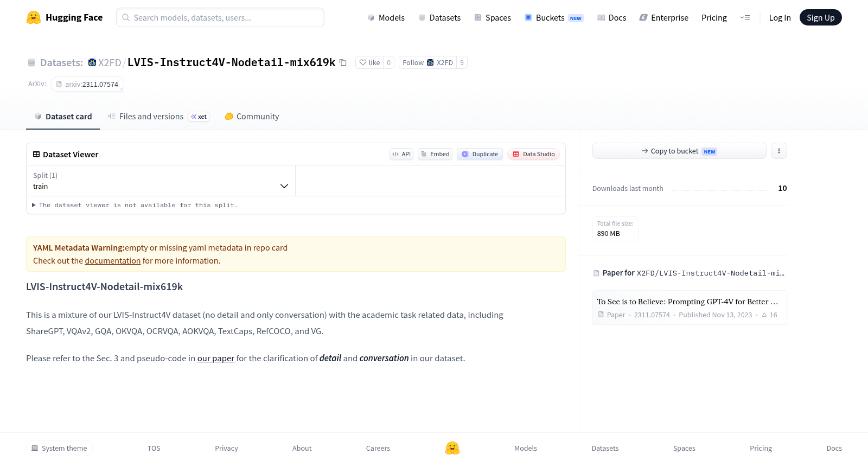Click the Copy to bucket button
This screenshot has height=467, width=868.
pos(679,151)
